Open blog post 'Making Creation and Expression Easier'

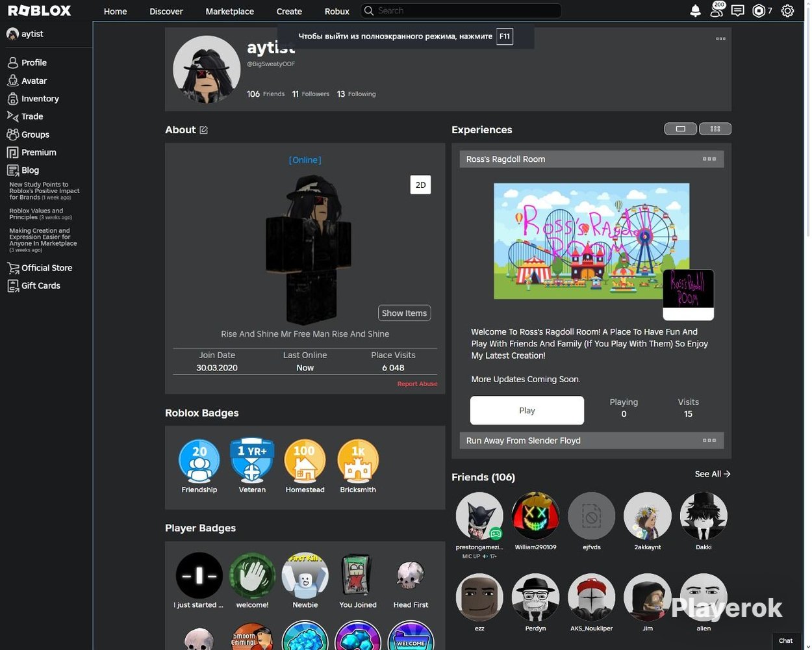(43, 240)
